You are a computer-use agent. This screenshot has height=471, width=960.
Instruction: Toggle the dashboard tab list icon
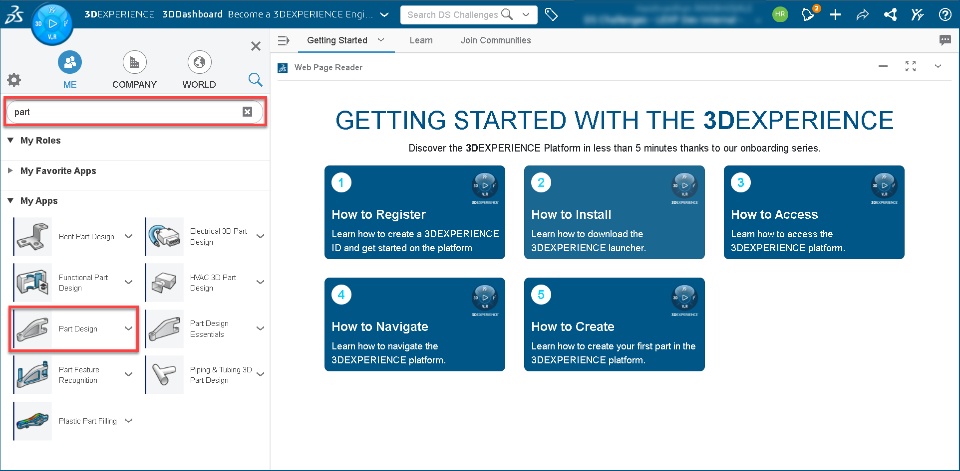tap(283, 40)
